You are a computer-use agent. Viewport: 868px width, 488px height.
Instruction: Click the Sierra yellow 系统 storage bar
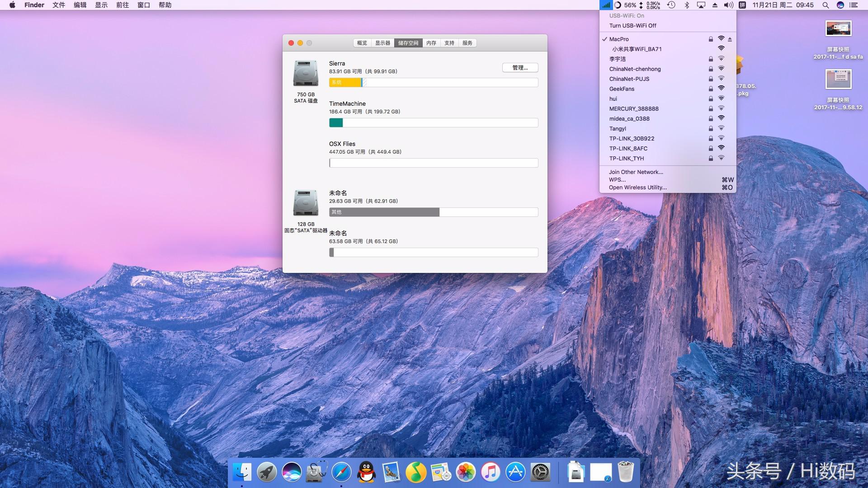click(x=345, y=82)
